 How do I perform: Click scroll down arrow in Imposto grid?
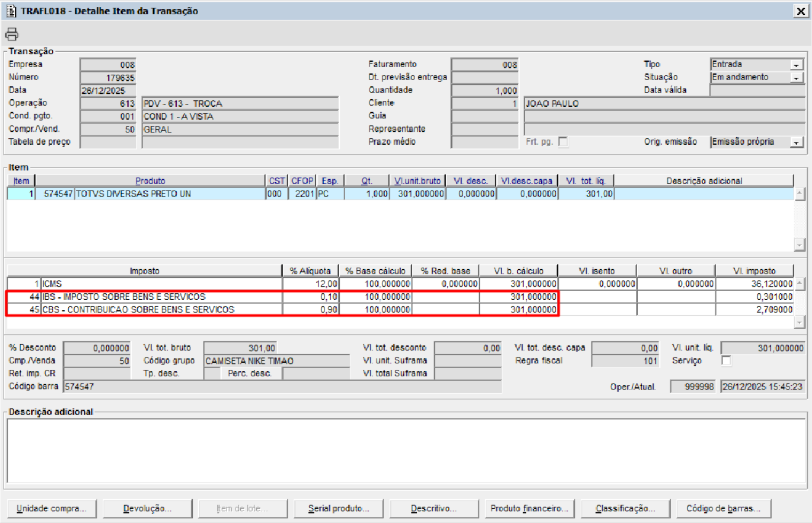[800, 322]
